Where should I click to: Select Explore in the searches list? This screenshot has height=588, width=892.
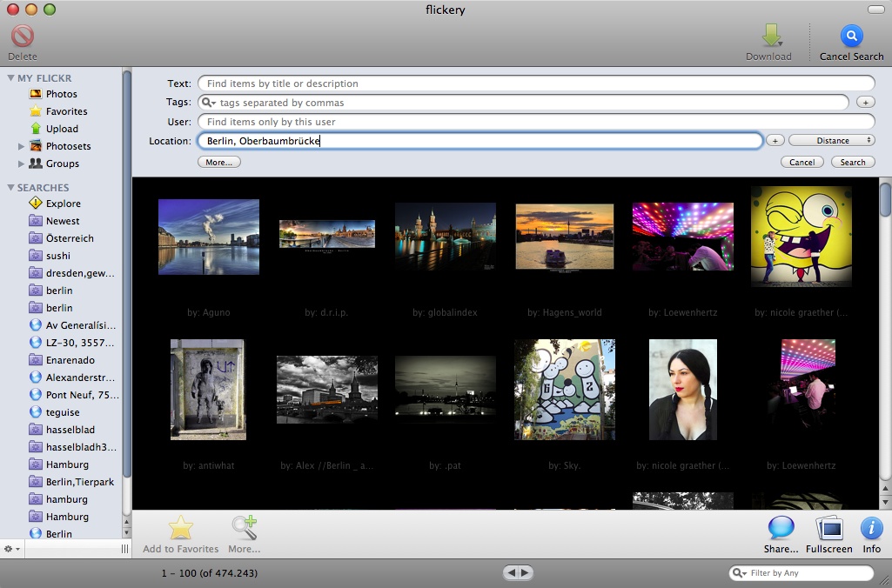coord(63,204)
